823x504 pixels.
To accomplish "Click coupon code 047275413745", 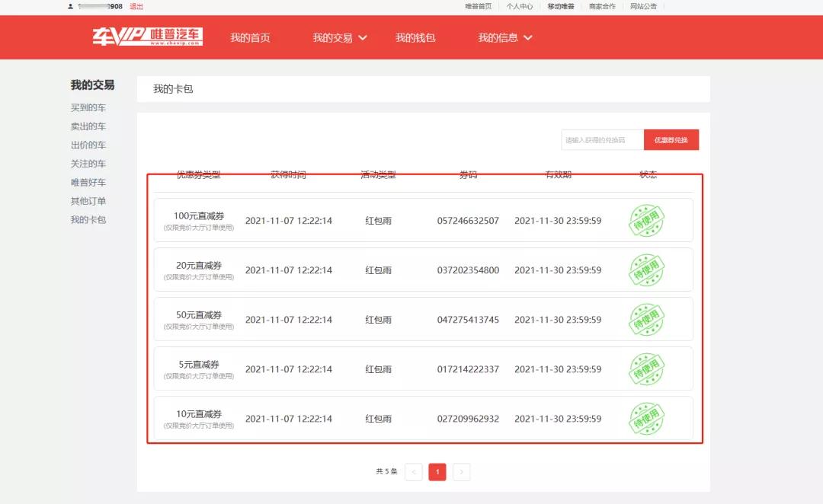I will (468, 320).
